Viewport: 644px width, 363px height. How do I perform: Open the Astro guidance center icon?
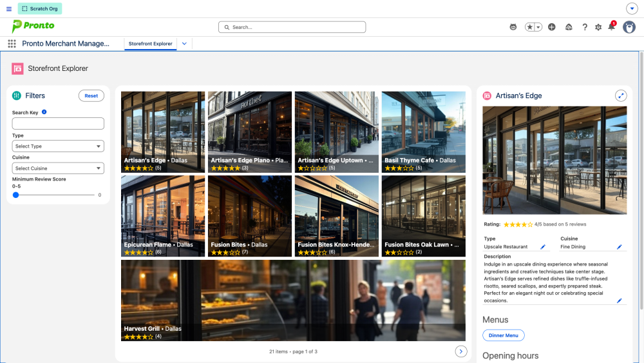click(x=513, y=27)
